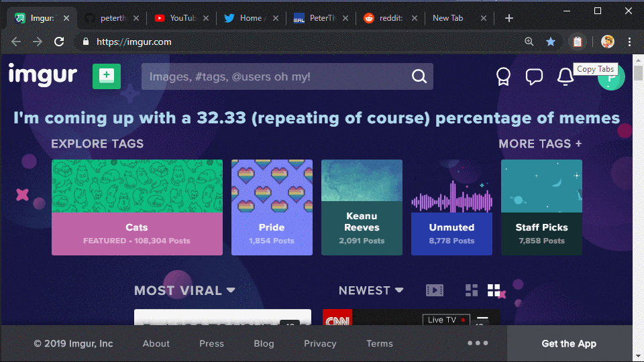This screenshot has height=362, width=644.
Task: Open a new browser tab
Action: 509,18
